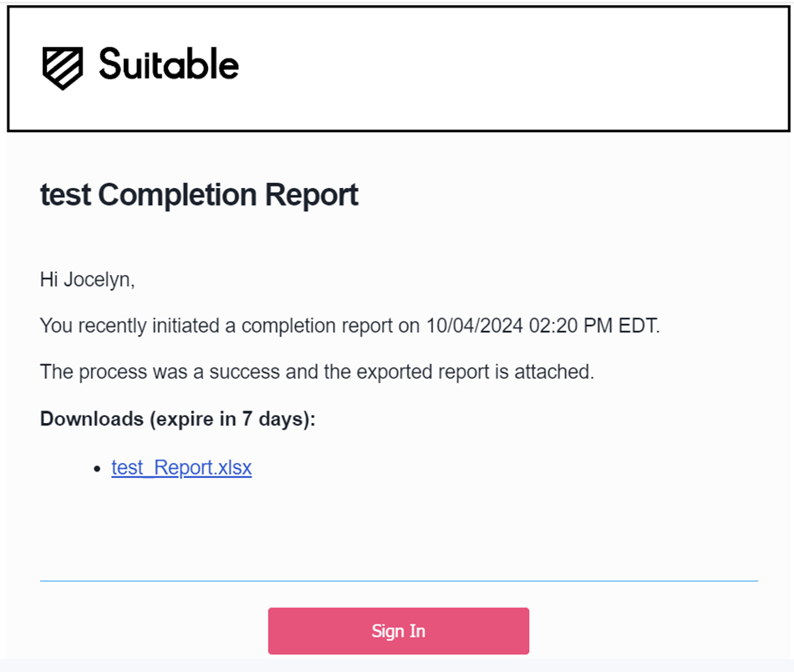This screenshot has height=672, width=794.
Task: Click empty white area of header banner
Action: point(506,69)
